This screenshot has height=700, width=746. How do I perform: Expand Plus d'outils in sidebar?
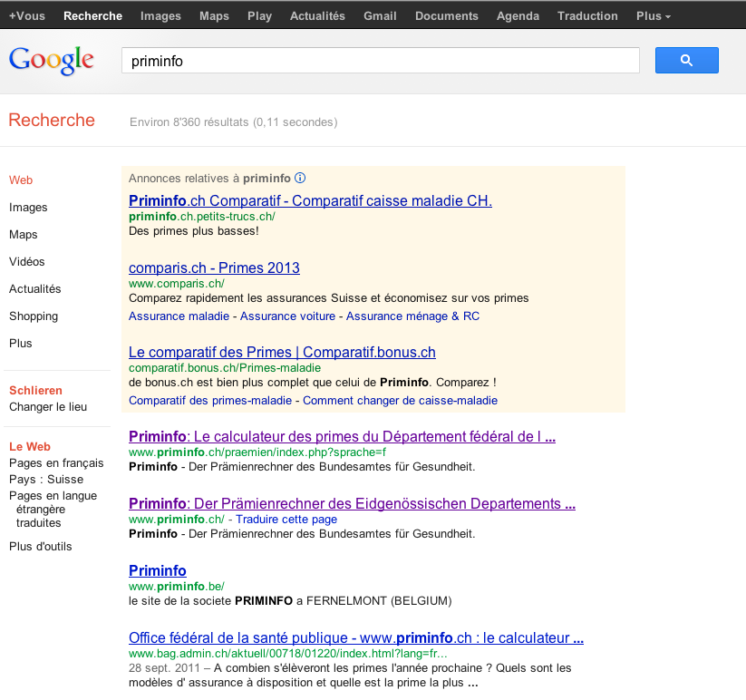41,546
